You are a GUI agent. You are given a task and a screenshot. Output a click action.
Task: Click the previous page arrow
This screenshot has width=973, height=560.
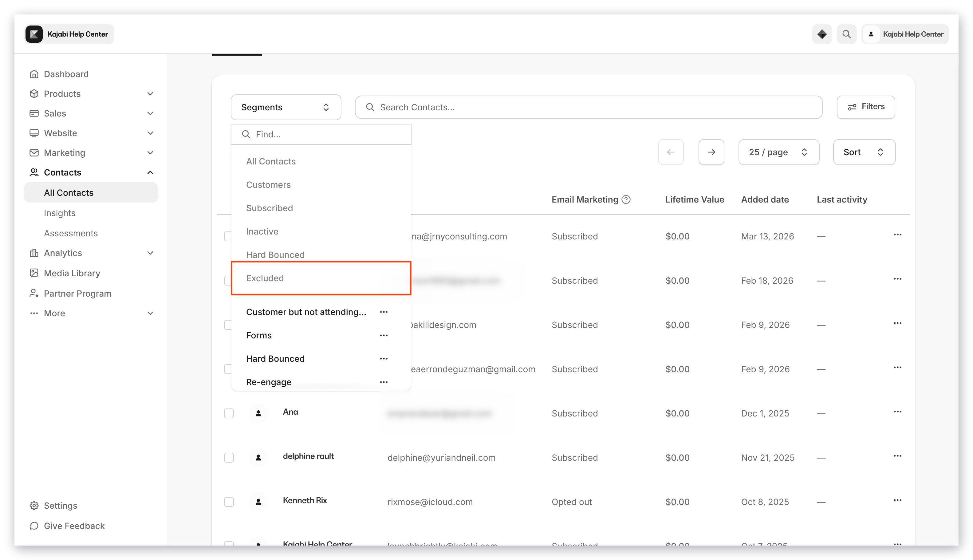coord(670,152)
